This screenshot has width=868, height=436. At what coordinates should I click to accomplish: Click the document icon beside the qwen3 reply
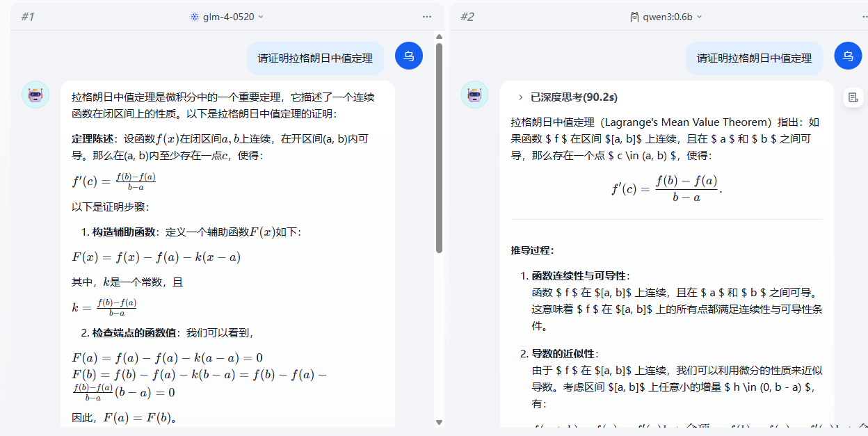pos(853,97)
